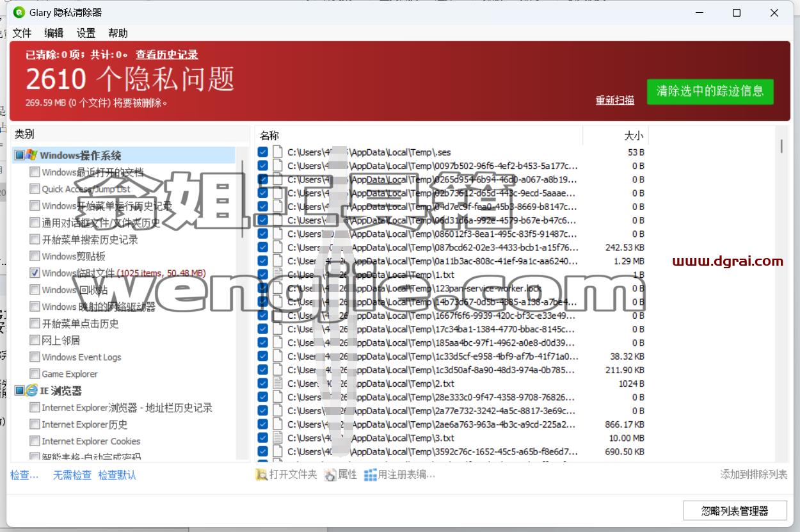
Task: Click the Windows logo icon beside Windows操作系统
Action: [31, 156]
